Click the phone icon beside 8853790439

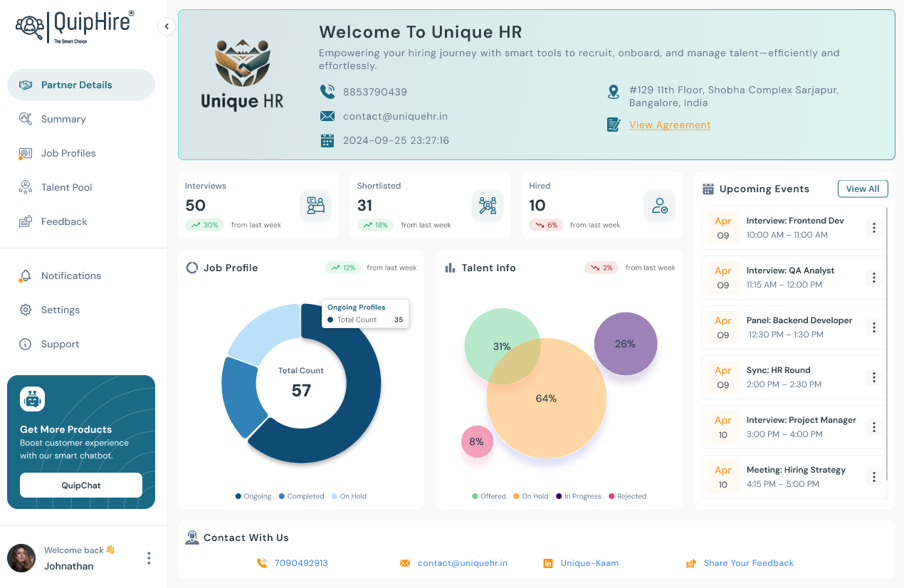tap(327, 92)
